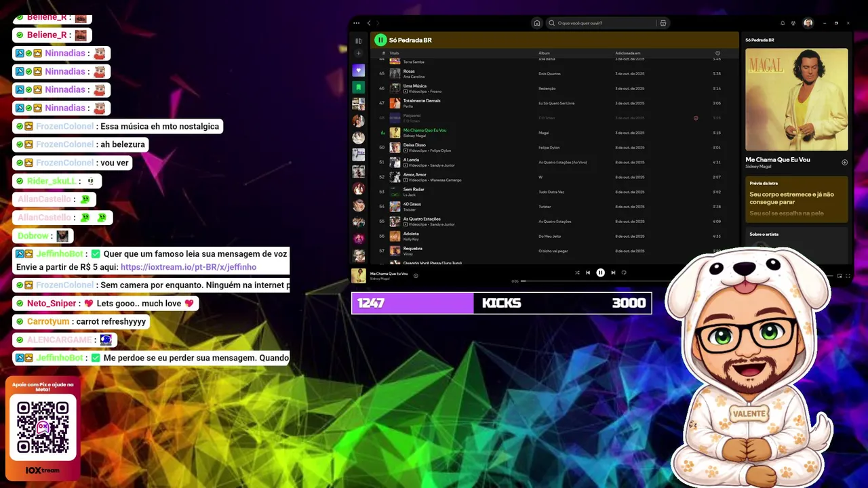868x488 pixels.
Task: Click the Título column header
Action: click(x=394, y=53)
